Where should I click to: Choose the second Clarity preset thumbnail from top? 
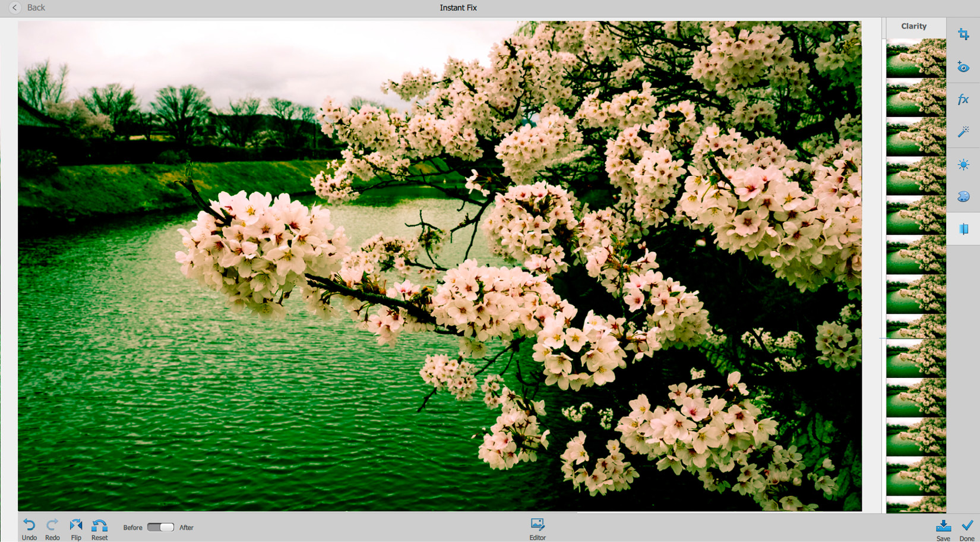click(x=916, y=97)
